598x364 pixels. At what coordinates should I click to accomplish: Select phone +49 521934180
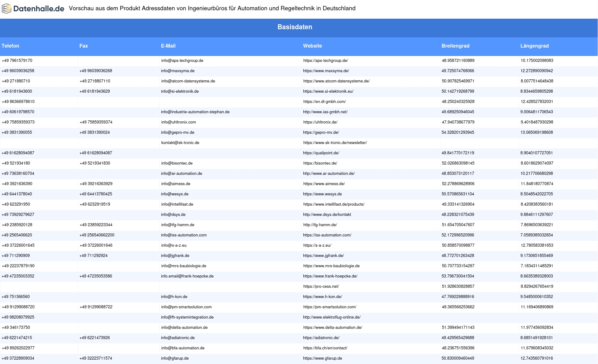(x=16, y=163)
